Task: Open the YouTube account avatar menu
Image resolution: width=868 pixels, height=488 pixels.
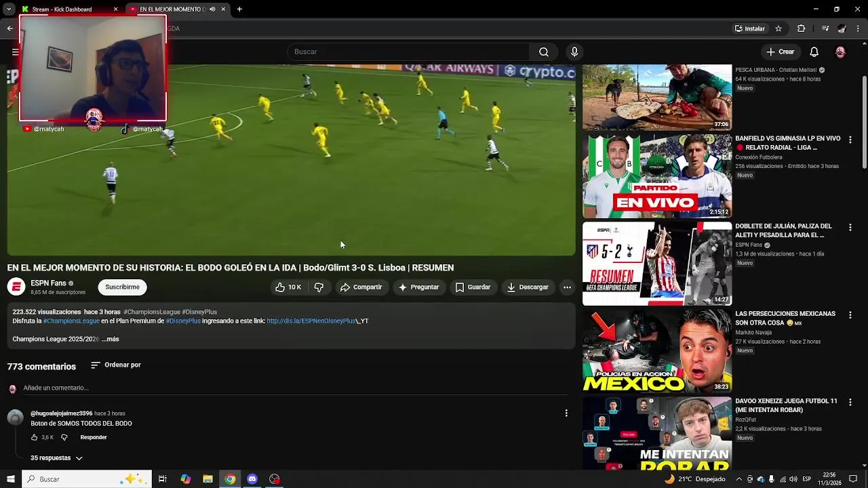Action: click(840, 52)
